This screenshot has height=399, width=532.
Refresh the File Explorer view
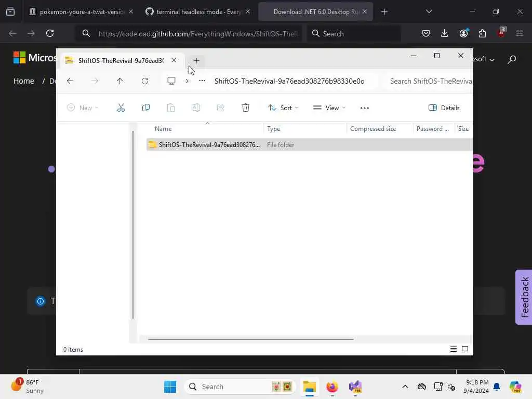pyautogui.click(x=145, y=81)
